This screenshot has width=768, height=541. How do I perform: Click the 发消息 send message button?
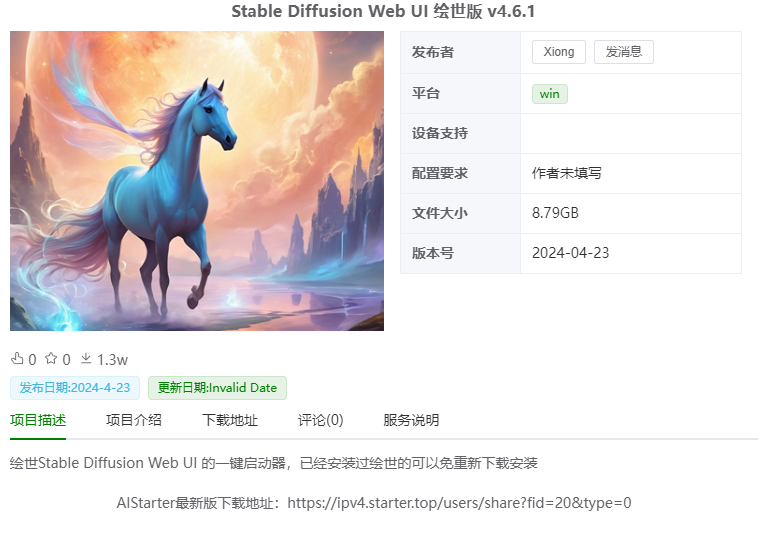pyautogui.click(x=624, y=52)
